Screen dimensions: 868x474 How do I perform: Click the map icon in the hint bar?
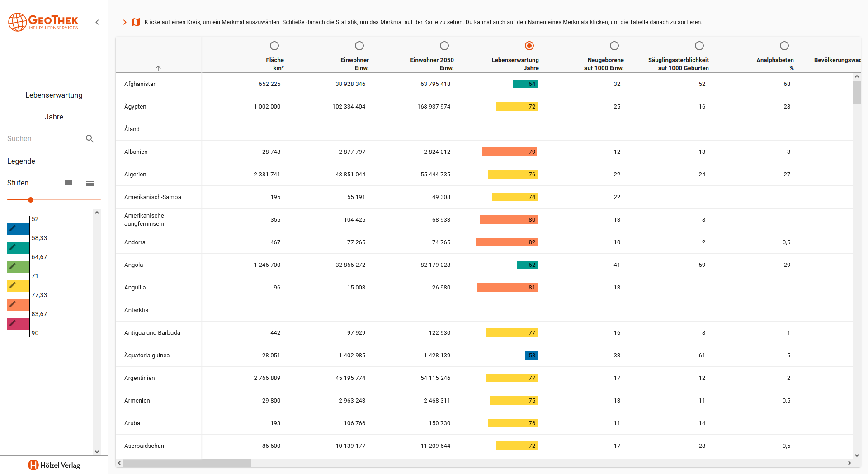point(136,22)
